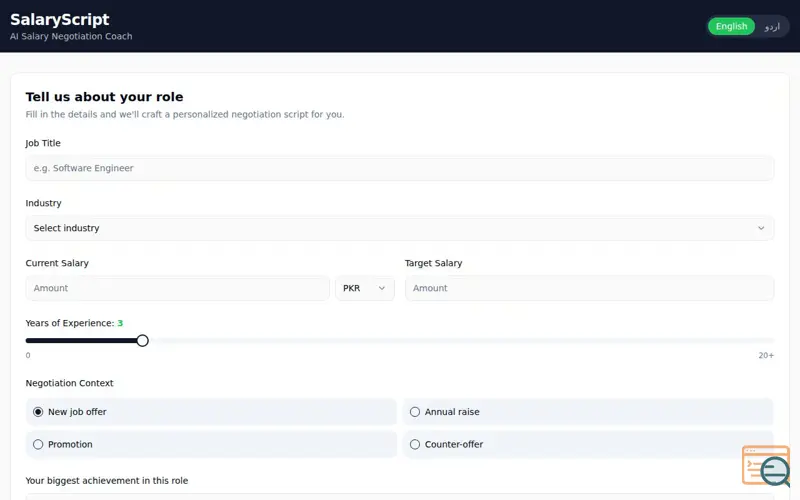
Task: Click the 'Years of Experience: 3' label
Action: [74, 323]
